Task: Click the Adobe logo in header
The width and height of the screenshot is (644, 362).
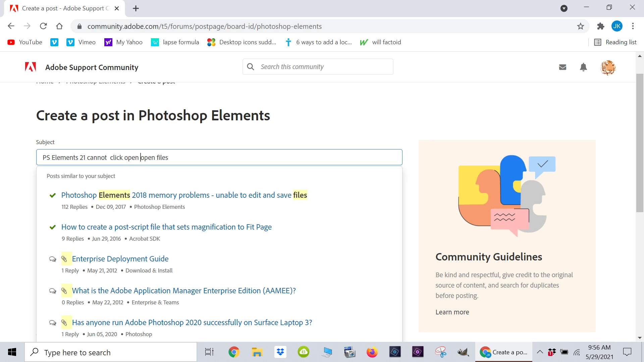Action: click(31, 67)
